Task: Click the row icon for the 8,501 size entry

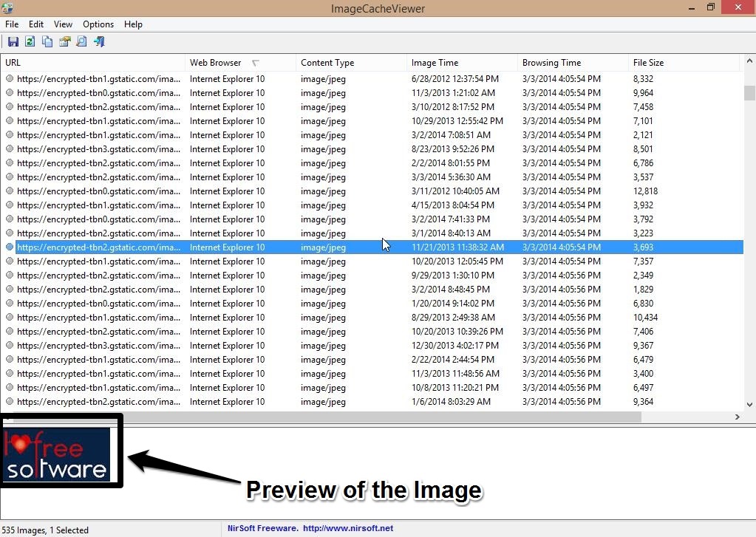Action: 10,148
